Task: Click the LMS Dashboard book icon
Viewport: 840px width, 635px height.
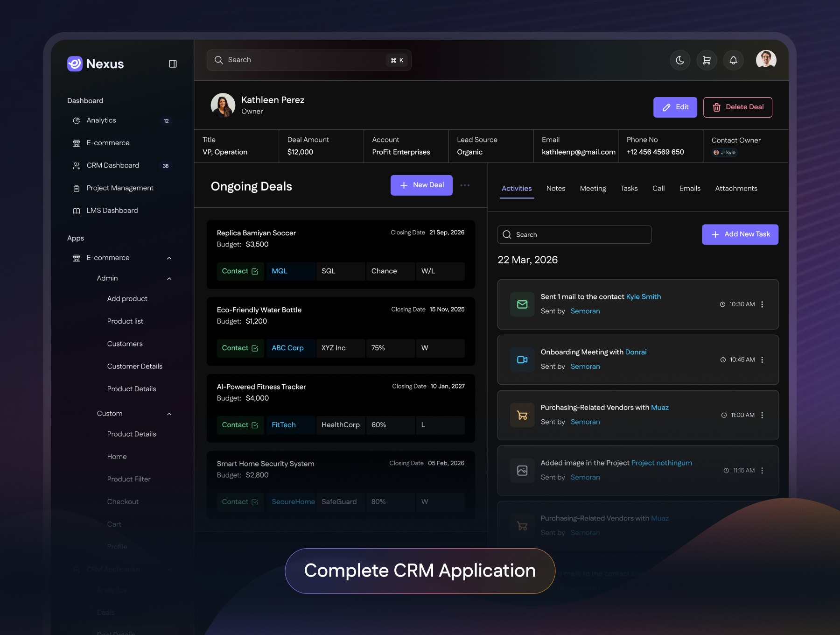Action: coord(77,211)
